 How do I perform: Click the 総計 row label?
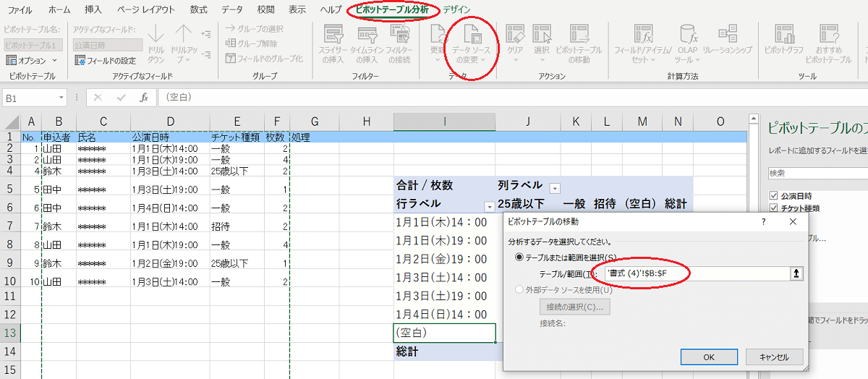coord(445,352)
